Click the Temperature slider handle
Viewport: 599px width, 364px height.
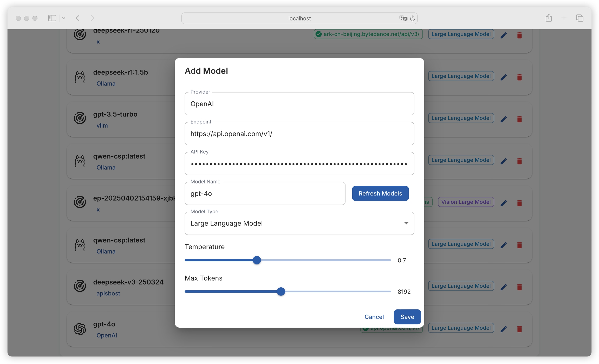[x=257, y=260]
